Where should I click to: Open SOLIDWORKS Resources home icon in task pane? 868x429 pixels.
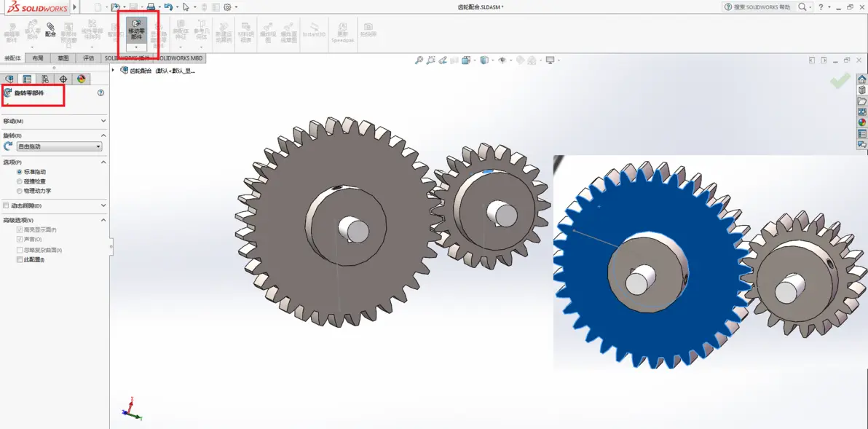coord(862,79)
